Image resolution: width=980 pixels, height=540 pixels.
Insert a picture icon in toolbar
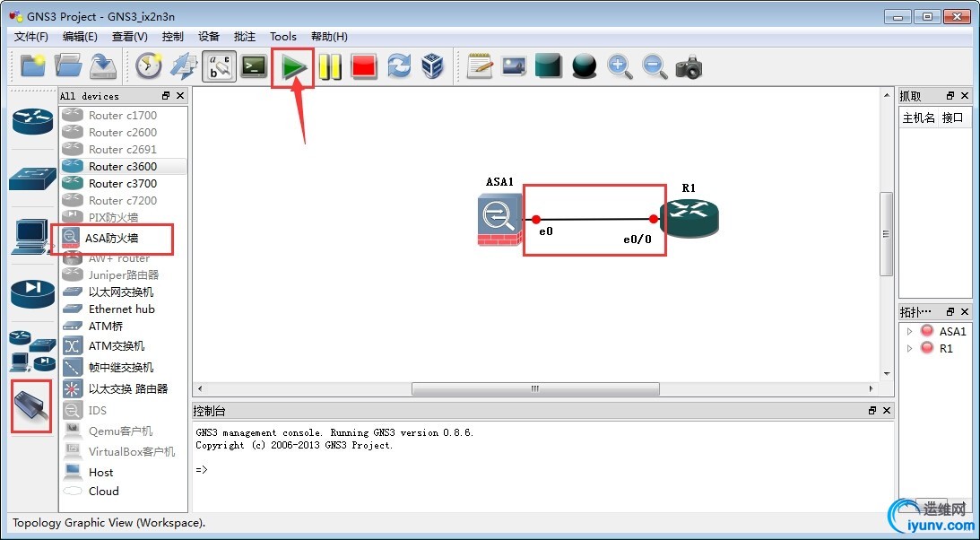tap(514, 65)
